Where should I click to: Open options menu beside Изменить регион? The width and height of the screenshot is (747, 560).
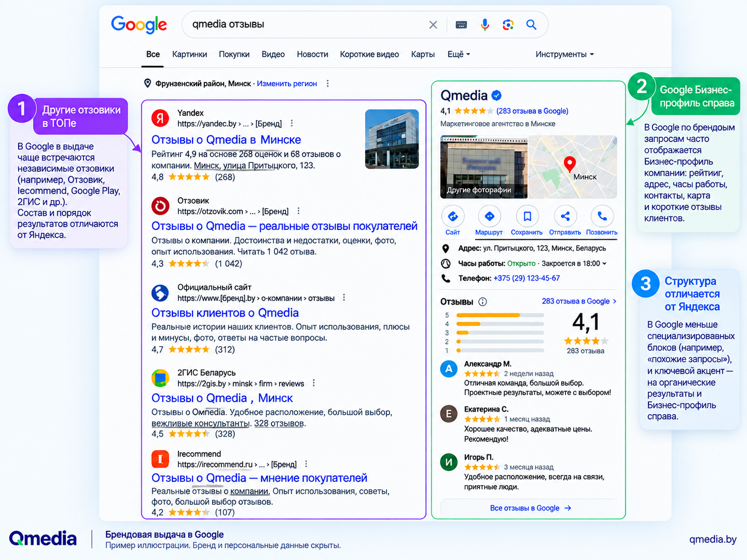pos(328,84)
